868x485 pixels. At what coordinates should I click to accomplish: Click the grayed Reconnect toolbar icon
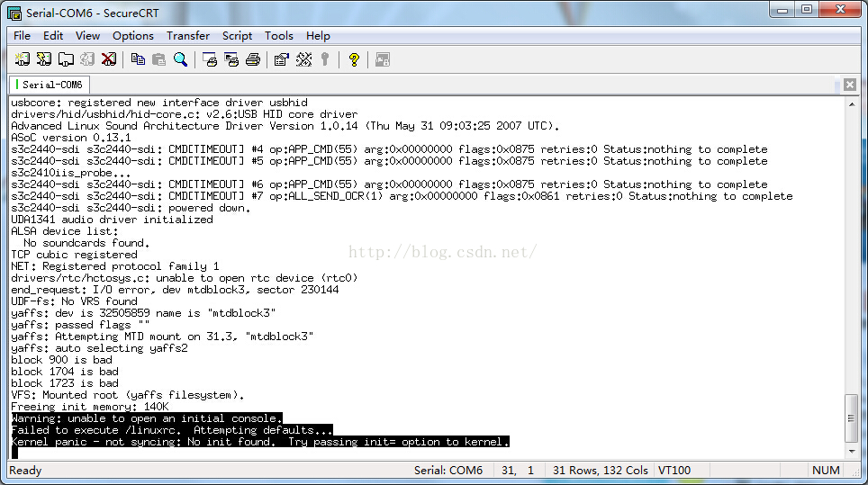[x=87, y=59]
